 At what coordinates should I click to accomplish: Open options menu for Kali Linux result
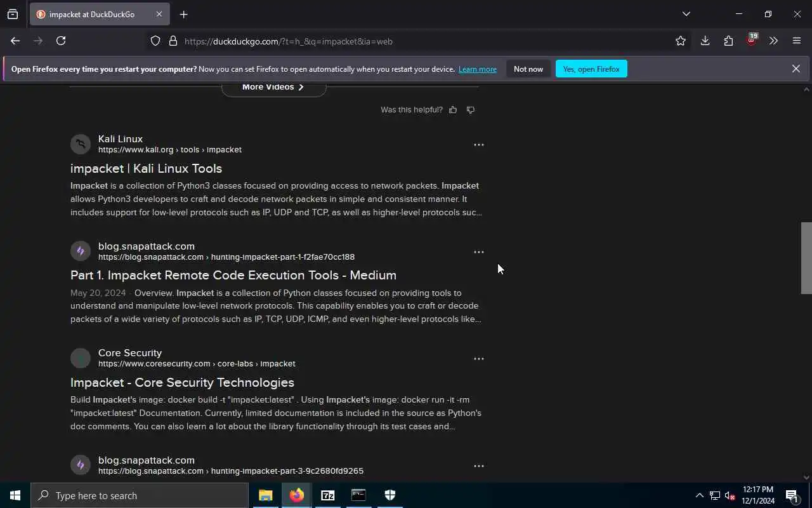pos(479,145)
